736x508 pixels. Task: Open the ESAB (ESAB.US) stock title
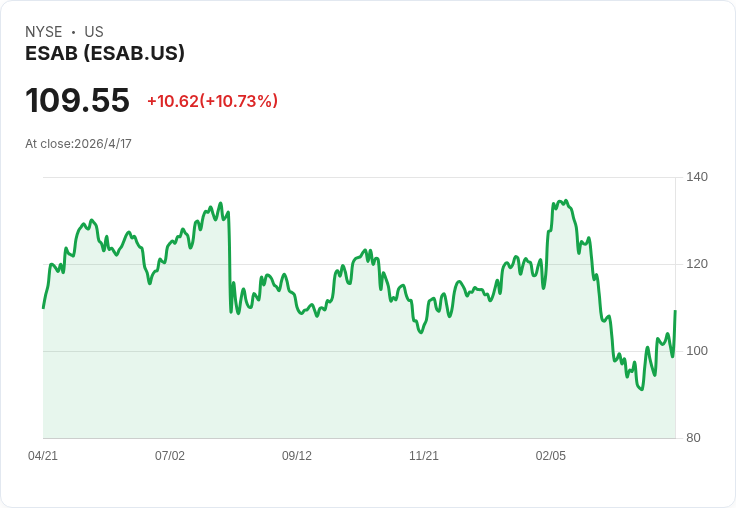(x=105, y=53)
